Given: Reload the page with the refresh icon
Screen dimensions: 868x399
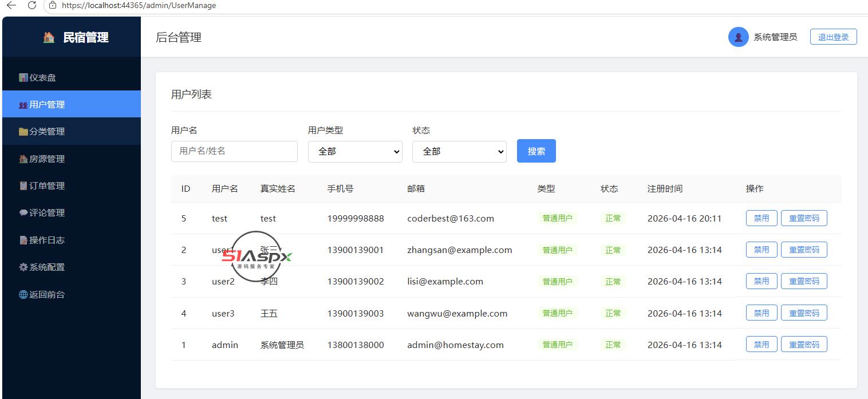Looking at the screenshot, I should tap(32, 5).
